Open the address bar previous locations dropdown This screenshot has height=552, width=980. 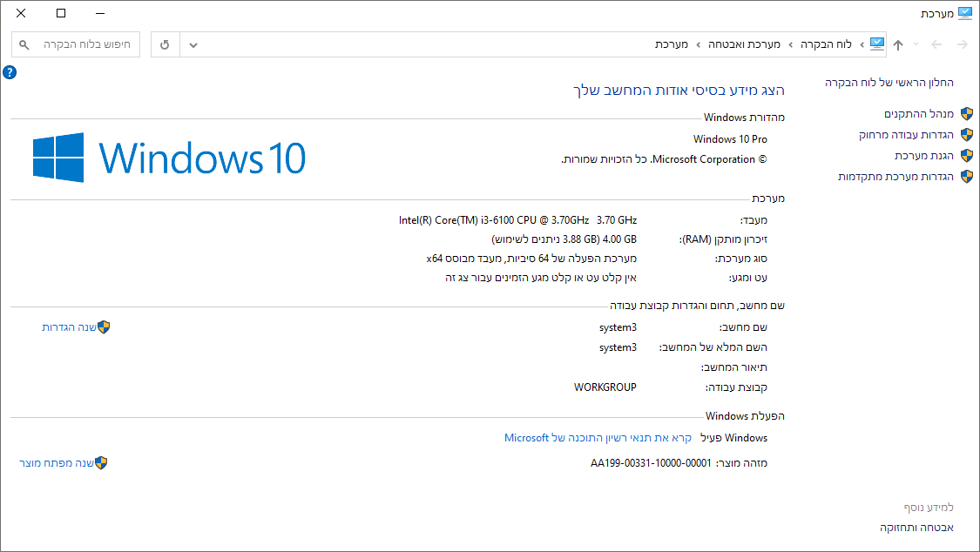click(x=193, y=45)
